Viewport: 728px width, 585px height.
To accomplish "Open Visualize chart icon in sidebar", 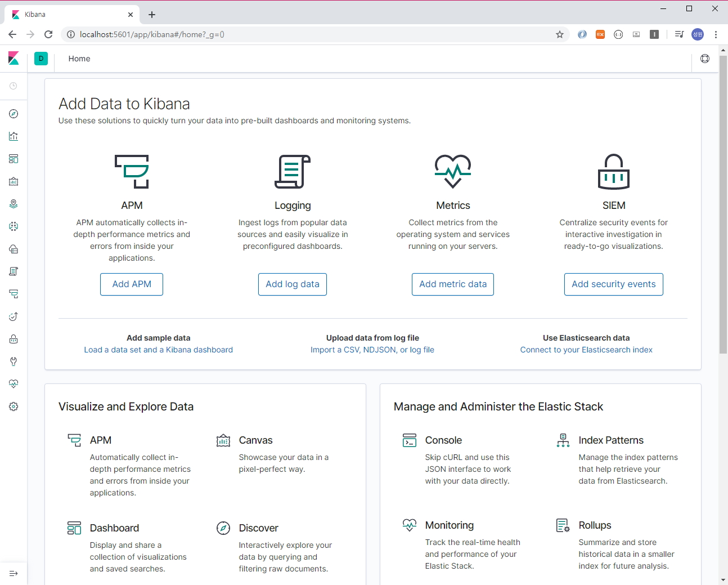I will click(14, 136).
